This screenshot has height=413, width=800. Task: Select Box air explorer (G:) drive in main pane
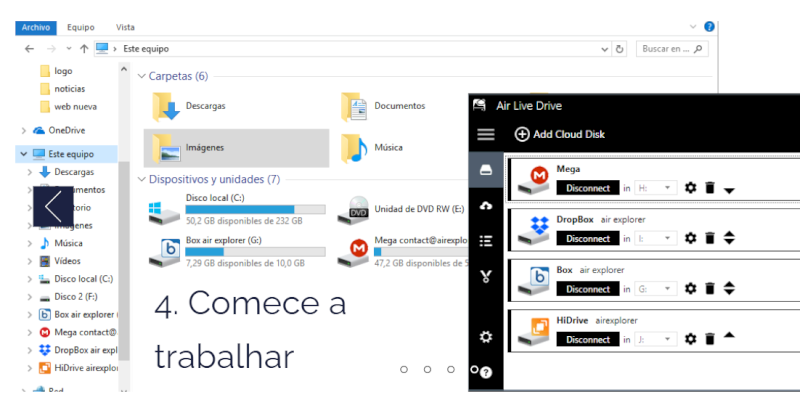click(237, 252)
